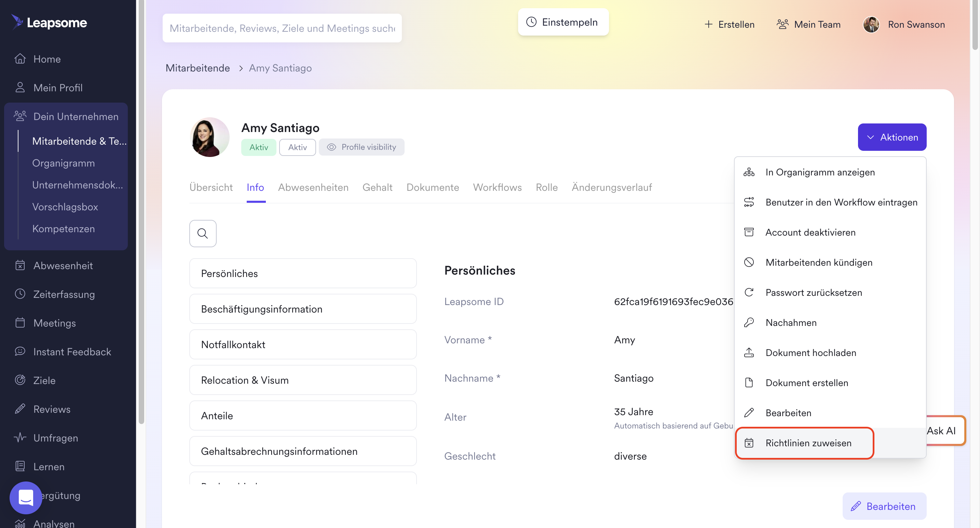Open the chat support bubble
The width and height of the screenshot is (980, 528).
point(26,498)
